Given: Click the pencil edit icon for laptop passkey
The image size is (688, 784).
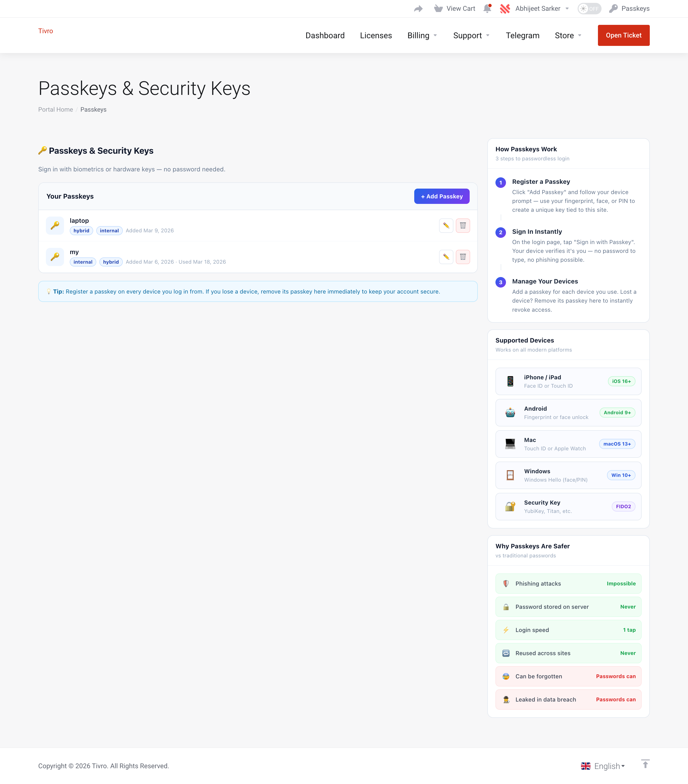Looking at the screenshot, I should click(x=446, y=226).
